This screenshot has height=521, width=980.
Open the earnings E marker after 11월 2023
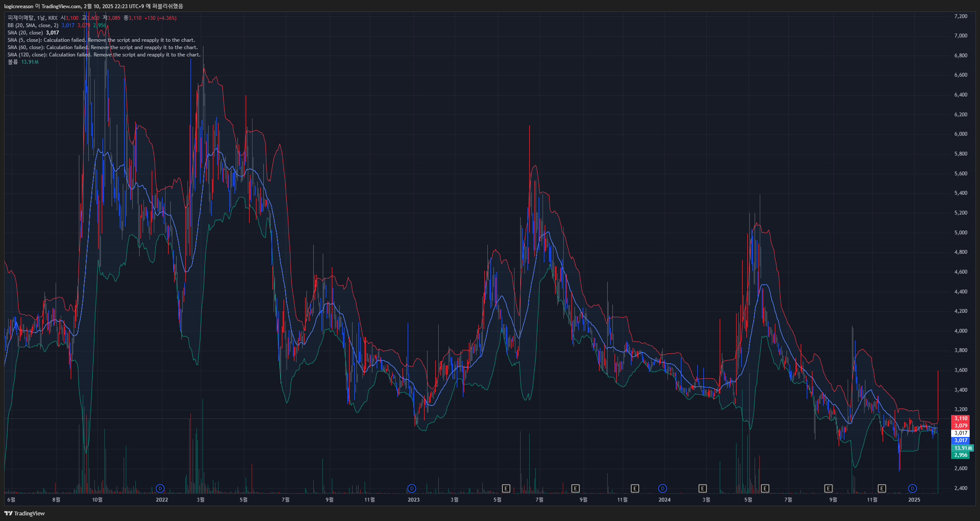pos(635,488)
